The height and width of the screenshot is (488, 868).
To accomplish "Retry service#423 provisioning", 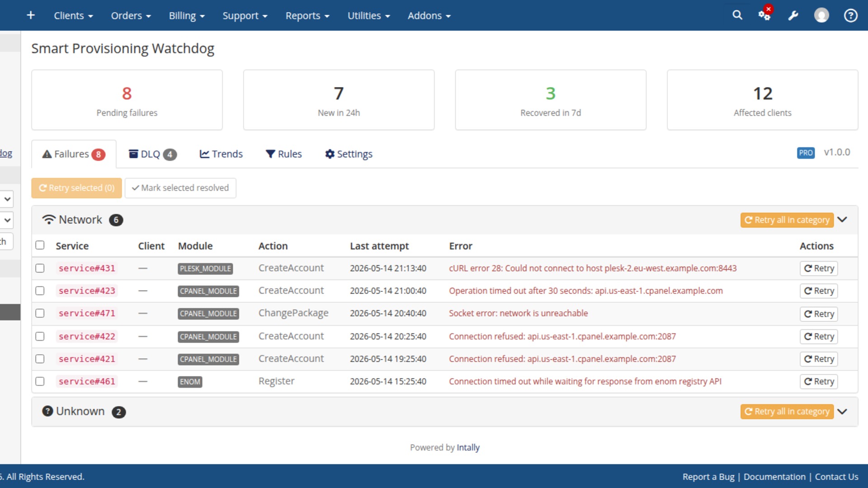I will coord(819,291).
